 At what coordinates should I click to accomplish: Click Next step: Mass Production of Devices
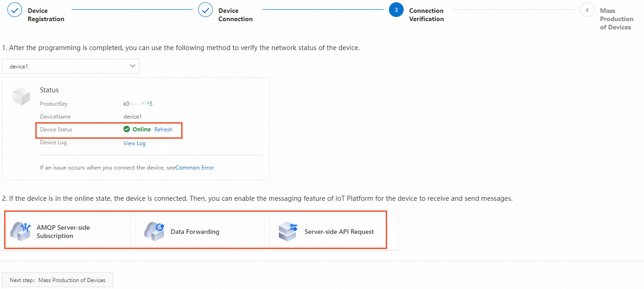pos(57,280)
